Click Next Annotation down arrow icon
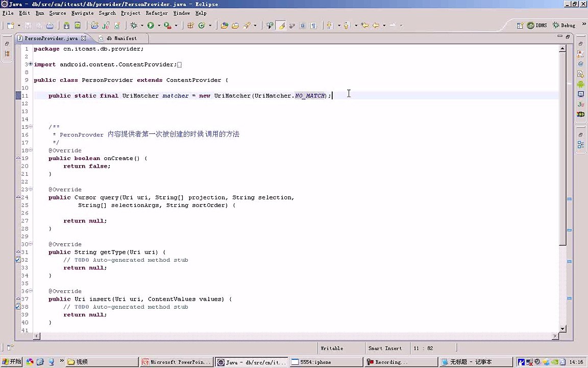Screen dimensions: 588x368 tap(330, 25)
